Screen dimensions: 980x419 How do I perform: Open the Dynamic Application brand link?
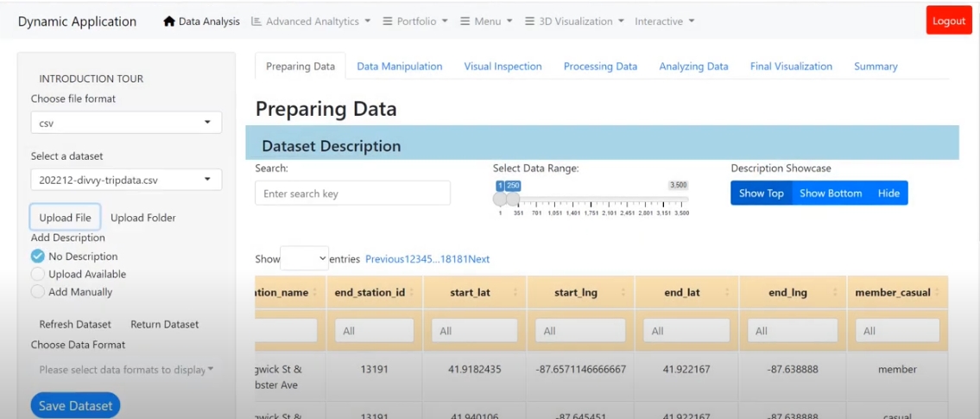(x=77, y=22)
